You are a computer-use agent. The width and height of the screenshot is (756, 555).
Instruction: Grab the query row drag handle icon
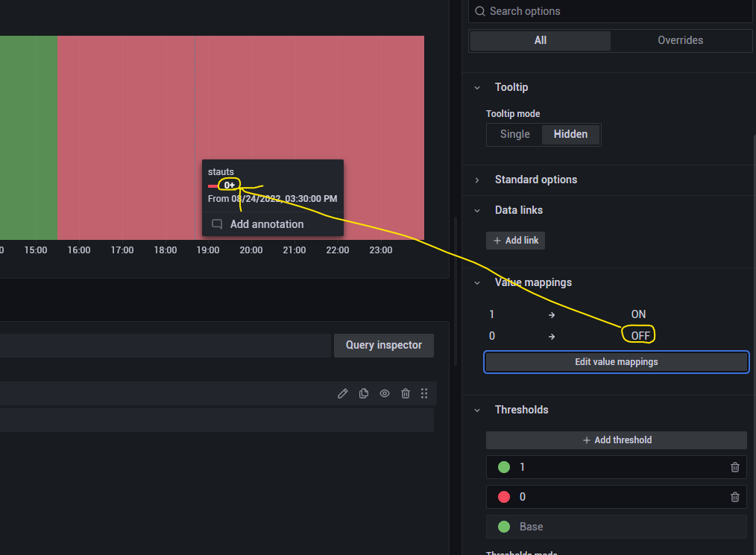(424, 393)
